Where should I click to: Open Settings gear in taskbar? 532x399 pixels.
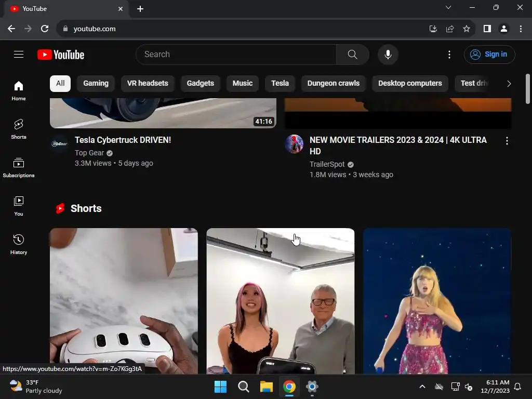(x=312, y=387)
